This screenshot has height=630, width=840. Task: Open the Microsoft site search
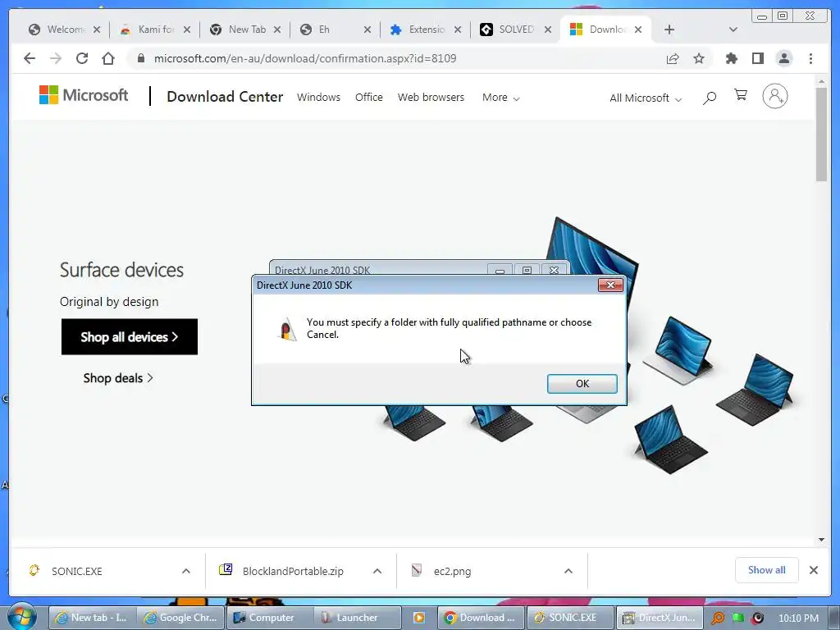click(x=710, y=98)
